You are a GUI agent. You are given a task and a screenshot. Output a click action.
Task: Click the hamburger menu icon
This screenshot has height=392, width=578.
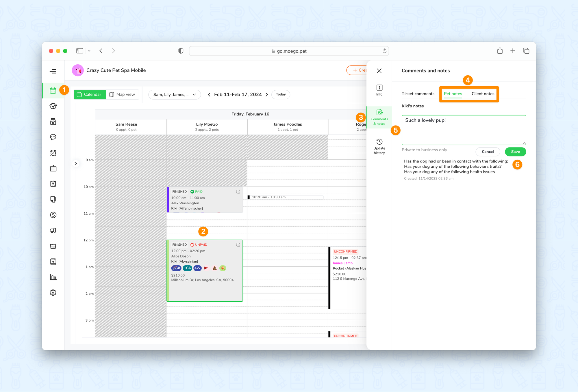pos(53,71)
